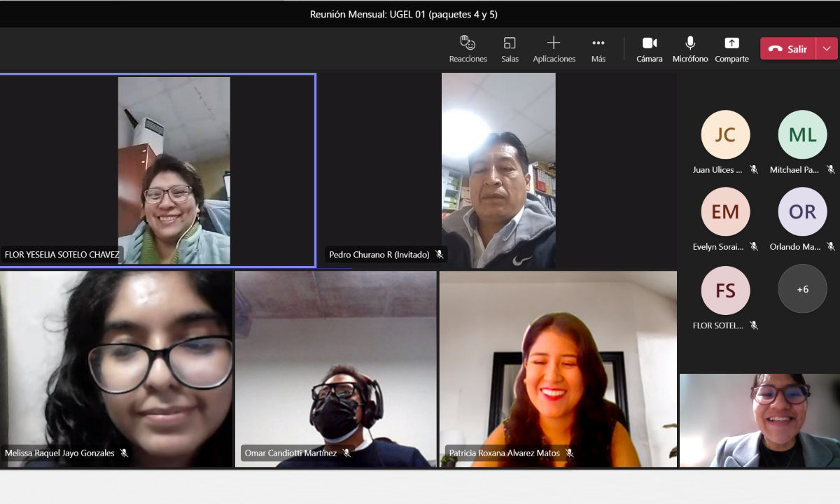The width and height of the screenshot is (840, 504).
Task: Click the muted mic icon beside FLOR SOTEL...
Action: tap(754, 325)
